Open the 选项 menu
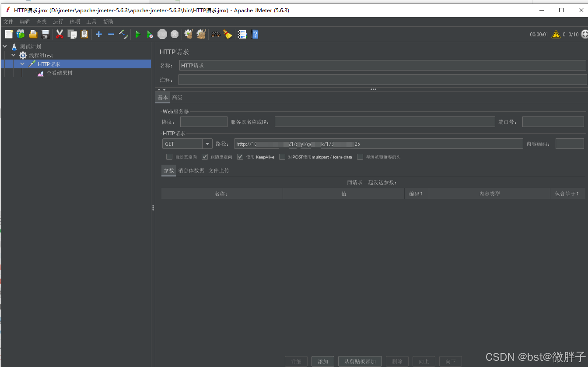Screen dimensions: 588x367 [x=75, y=21]
